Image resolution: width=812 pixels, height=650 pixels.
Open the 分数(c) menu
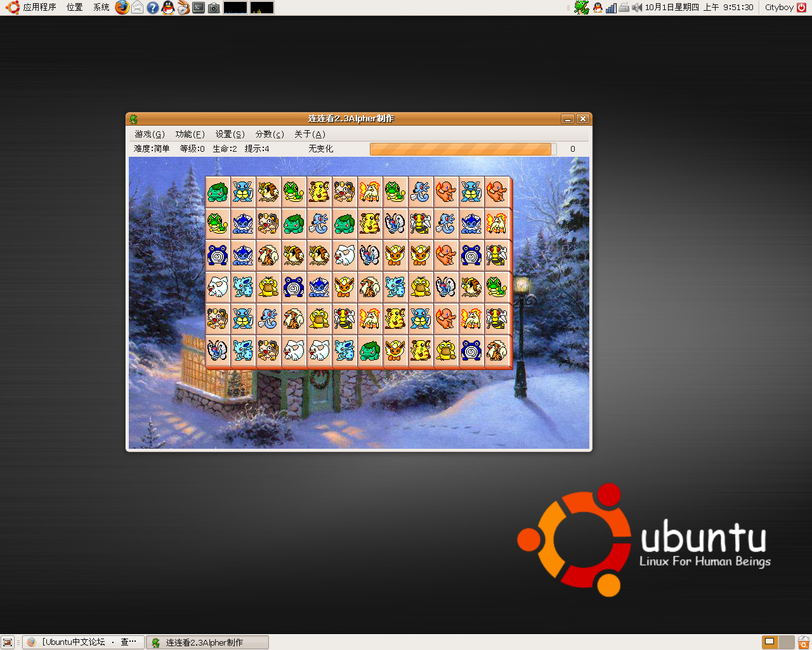(270, 134)
